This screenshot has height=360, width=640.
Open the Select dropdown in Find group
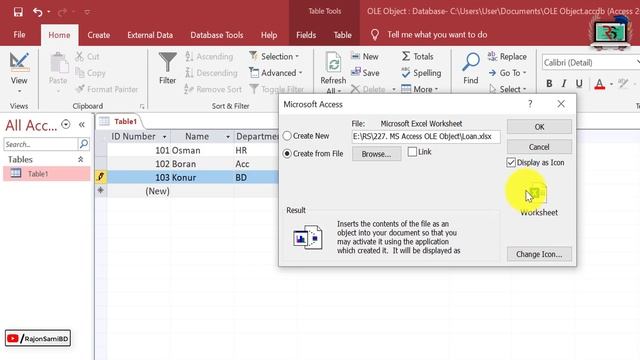click(508, 89)
